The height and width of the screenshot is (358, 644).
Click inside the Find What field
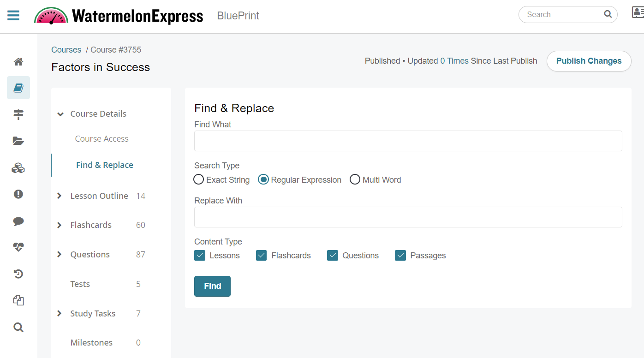point(408,141)
